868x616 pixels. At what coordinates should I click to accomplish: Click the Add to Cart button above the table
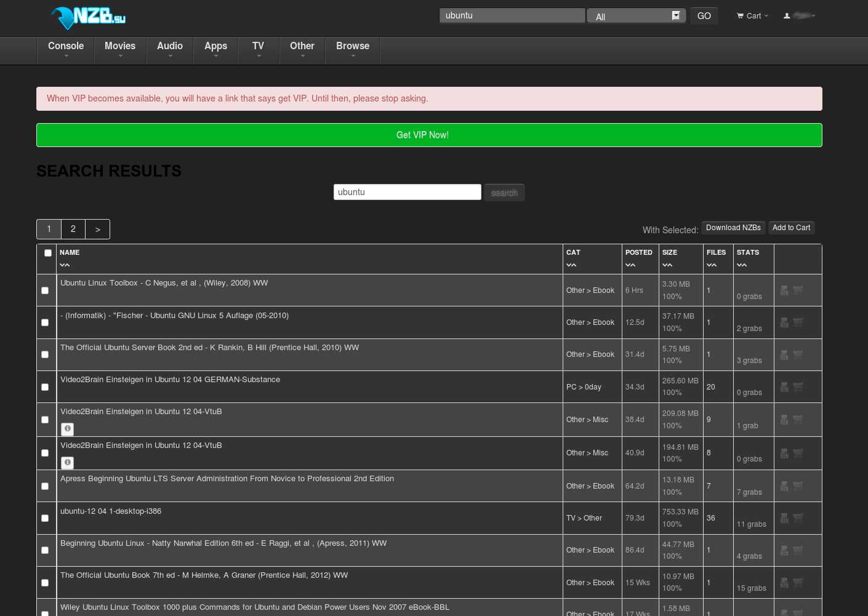pos(792,228)
